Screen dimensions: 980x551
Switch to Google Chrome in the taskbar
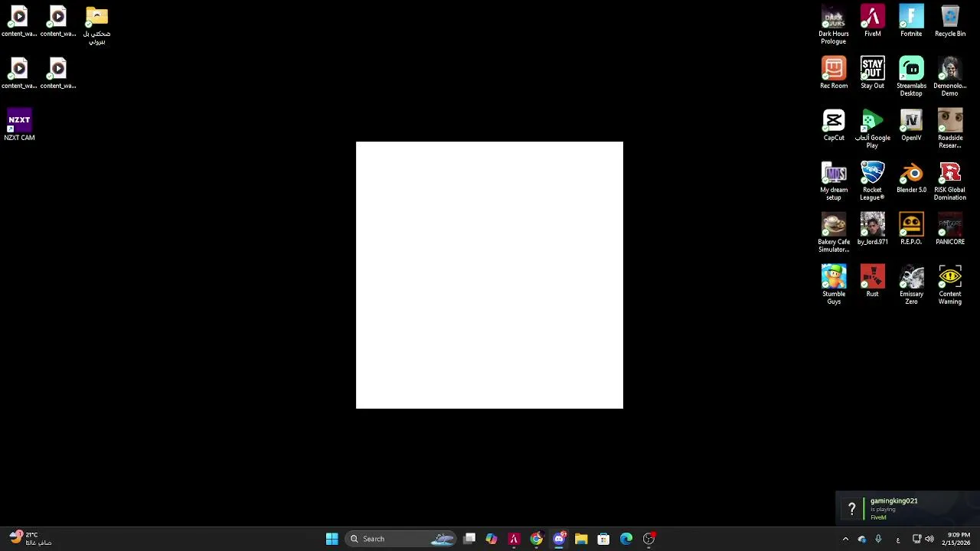tap(536, 539)
